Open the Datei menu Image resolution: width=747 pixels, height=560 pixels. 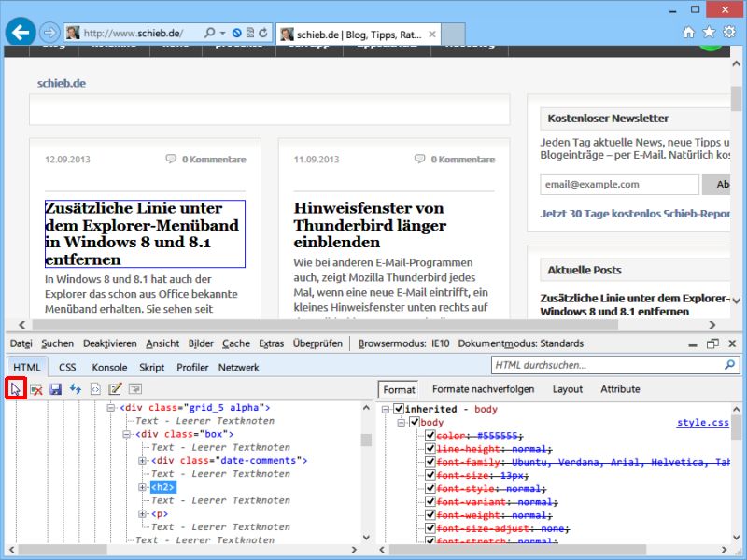pos(21,343)
